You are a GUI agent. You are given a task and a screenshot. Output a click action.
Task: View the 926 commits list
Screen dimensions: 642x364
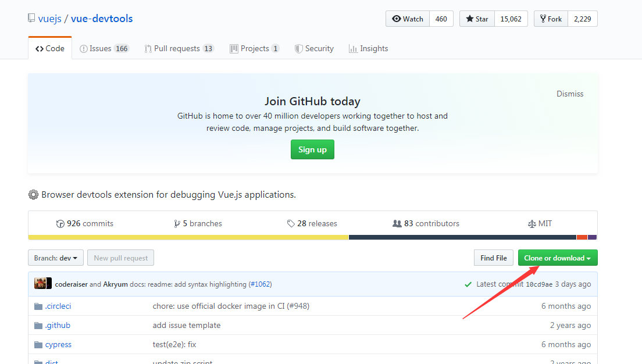[x=85, y=223]
